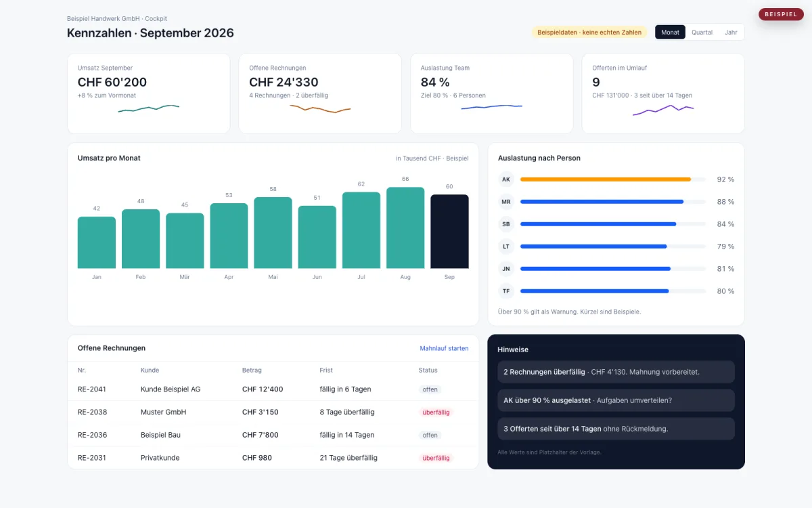Click TF's 80 % utilization bar
The image size is (812, 508).
pyautogui.click(x=595, y=291)
